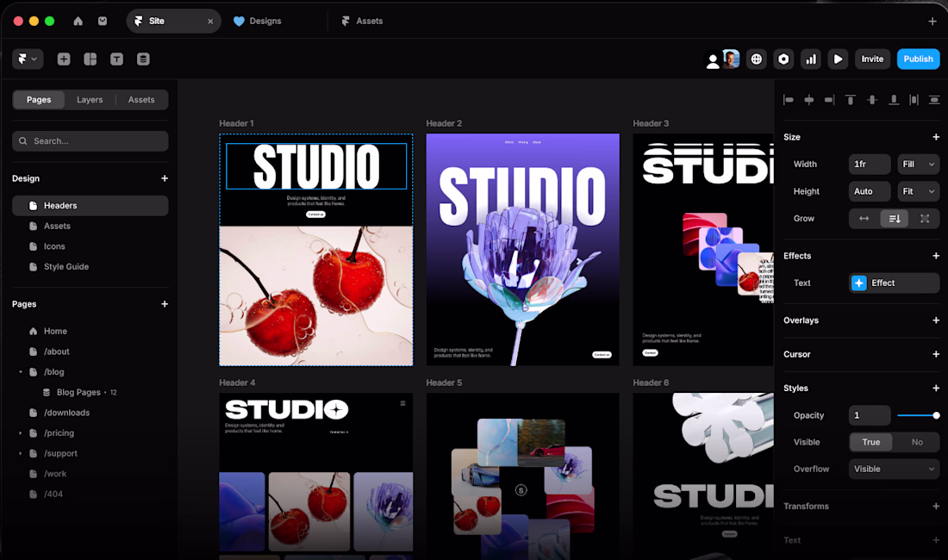Select the Header 2 flower frame

click(x=522, y=250)
